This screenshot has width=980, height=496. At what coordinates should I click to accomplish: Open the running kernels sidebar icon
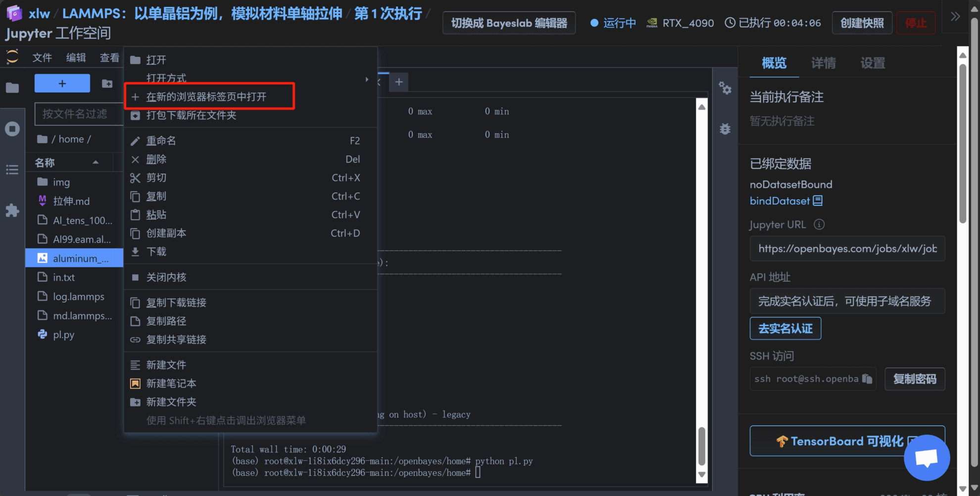12,129
